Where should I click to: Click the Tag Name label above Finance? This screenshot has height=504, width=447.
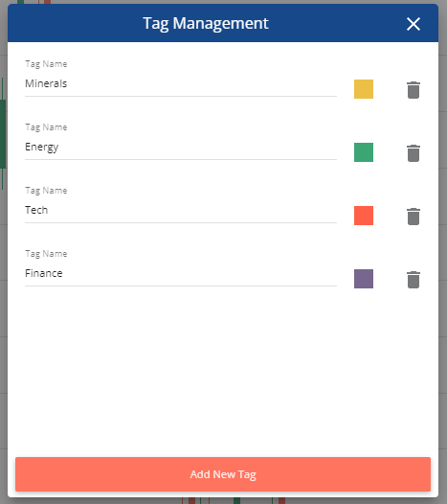46,254
